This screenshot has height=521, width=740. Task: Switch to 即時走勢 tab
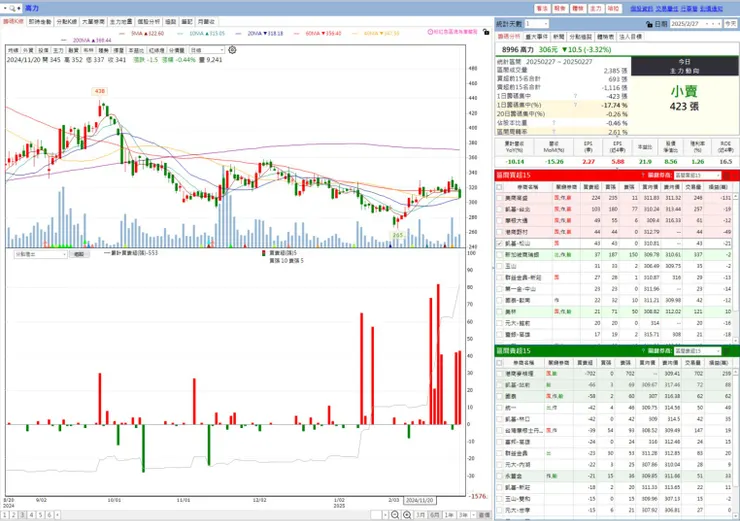pyautogui.click(x=40, y=22)
